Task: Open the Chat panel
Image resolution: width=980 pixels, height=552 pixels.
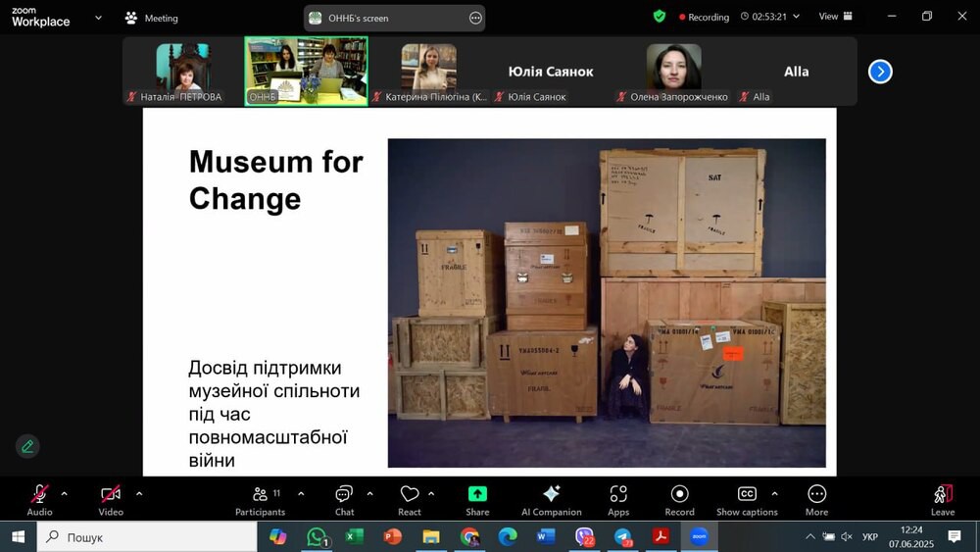Action: pyautogui.click(x=344, y=498)
